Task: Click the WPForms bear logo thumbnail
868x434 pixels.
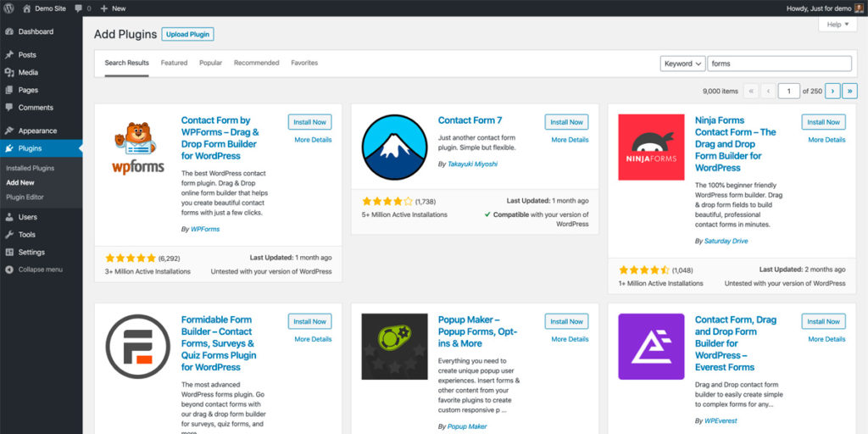Action: coord(138,147)
